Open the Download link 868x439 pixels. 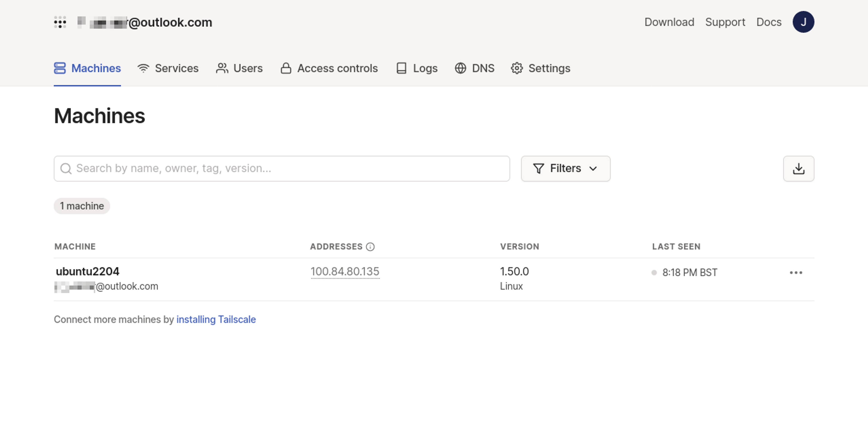click(669, 22)
